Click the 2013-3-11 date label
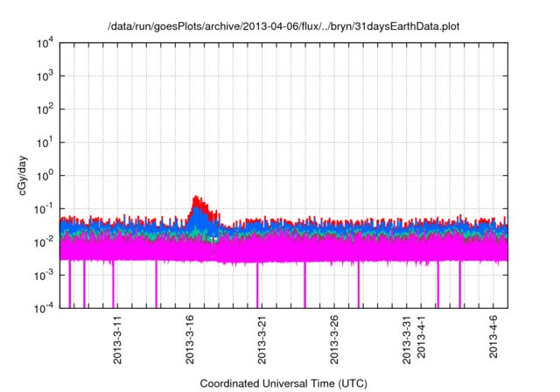The width and height of the screenshot is (560, 392). tap(117, 339)
